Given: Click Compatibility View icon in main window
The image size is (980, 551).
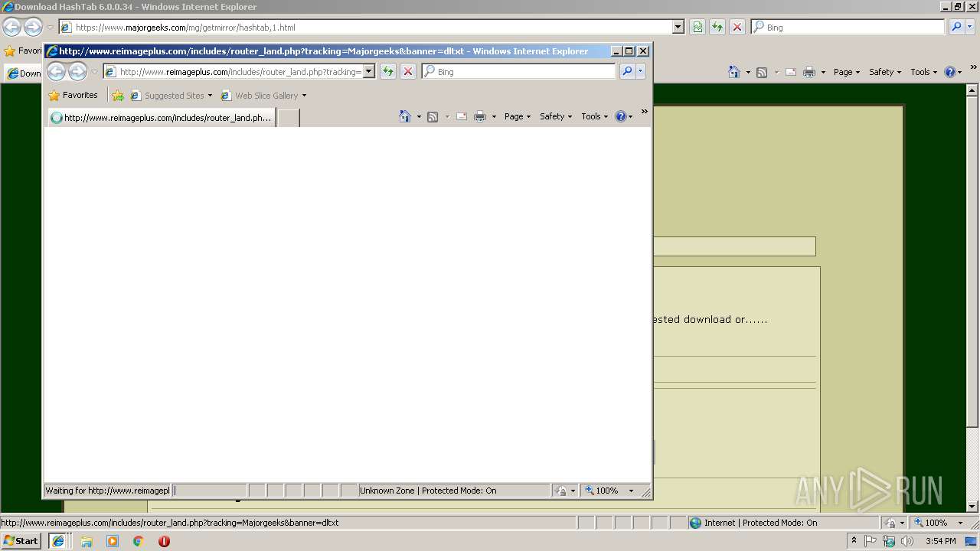Looking at the screenshot, I should (697, 27).
